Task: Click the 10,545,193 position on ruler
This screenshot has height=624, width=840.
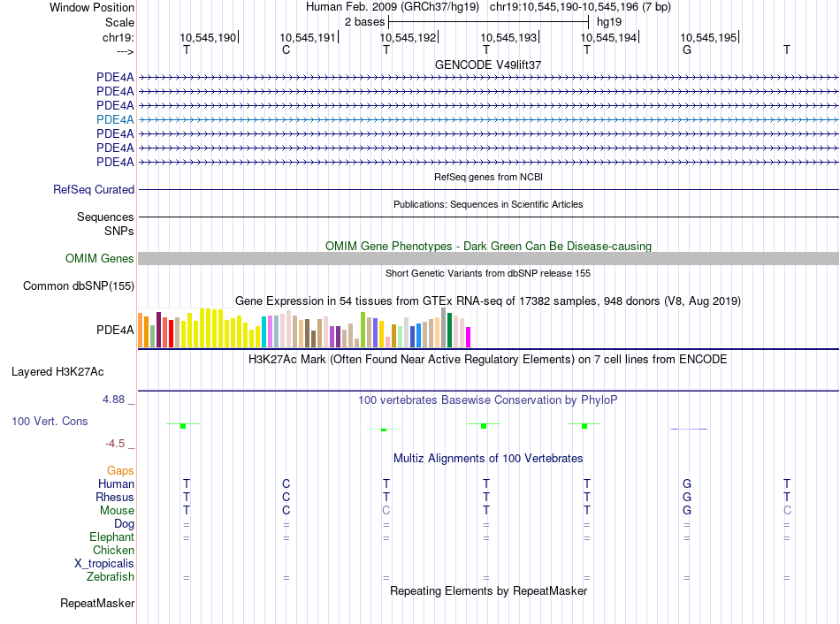Action: pos(508,38)
